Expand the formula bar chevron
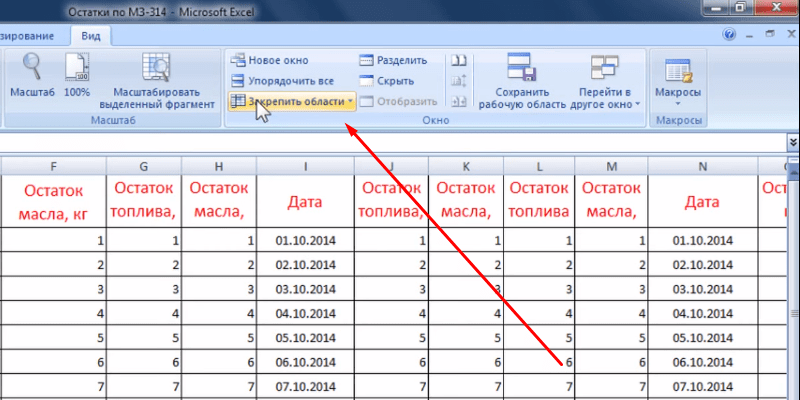This screenshot has width=800, height=400. 793,141
